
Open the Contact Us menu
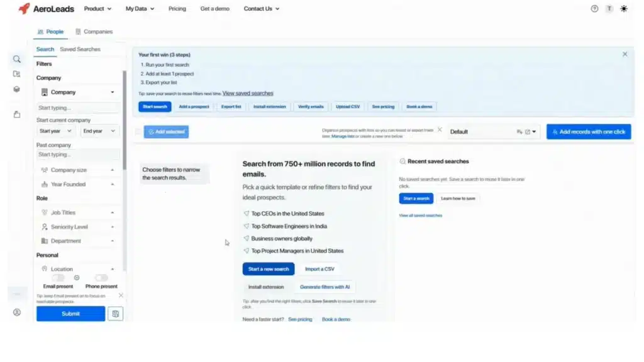point(262,9)
